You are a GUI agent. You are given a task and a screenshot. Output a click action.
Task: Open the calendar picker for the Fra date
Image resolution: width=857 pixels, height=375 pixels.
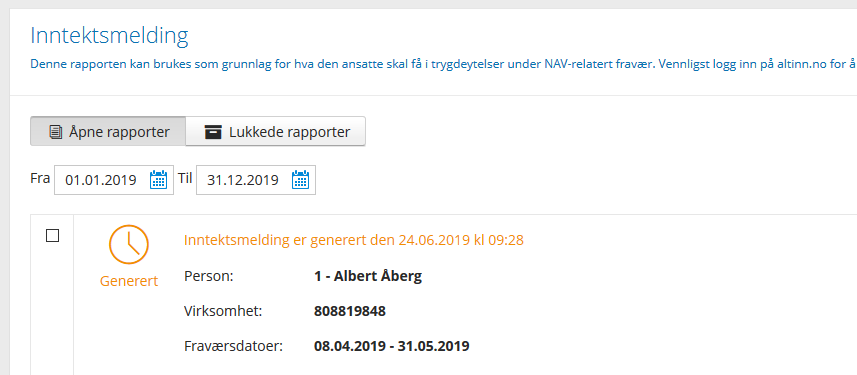coord(159,179)
